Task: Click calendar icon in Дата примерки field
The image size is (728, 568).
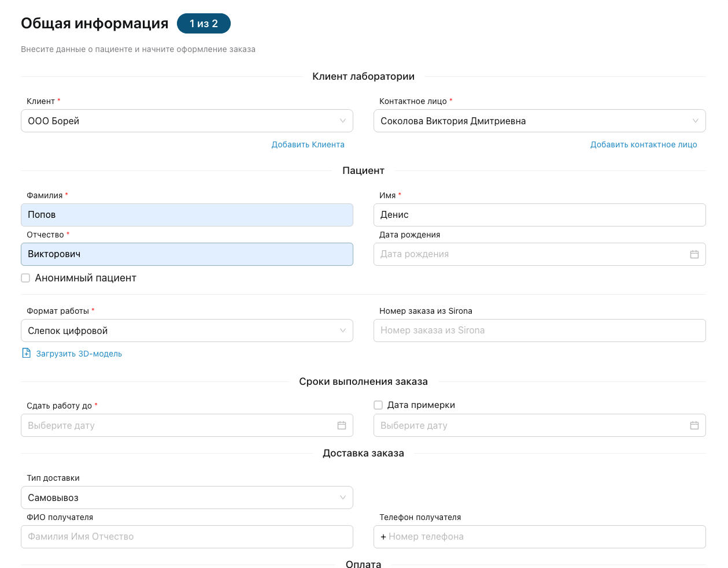Action: pyautogui.click(x=694, y=425)
